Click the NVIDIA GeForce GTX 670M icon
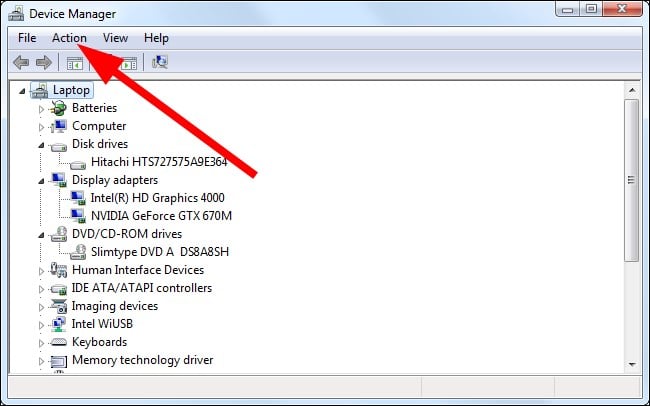The width and height of the screenshot is (650, 406). tap(78, 216)
